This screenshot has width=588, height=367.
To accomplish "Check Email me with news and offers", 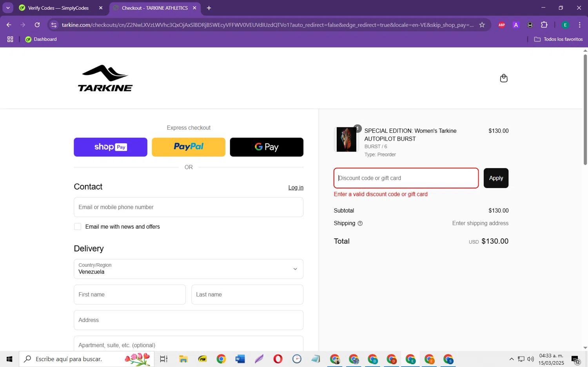I will tap(78, 226).
